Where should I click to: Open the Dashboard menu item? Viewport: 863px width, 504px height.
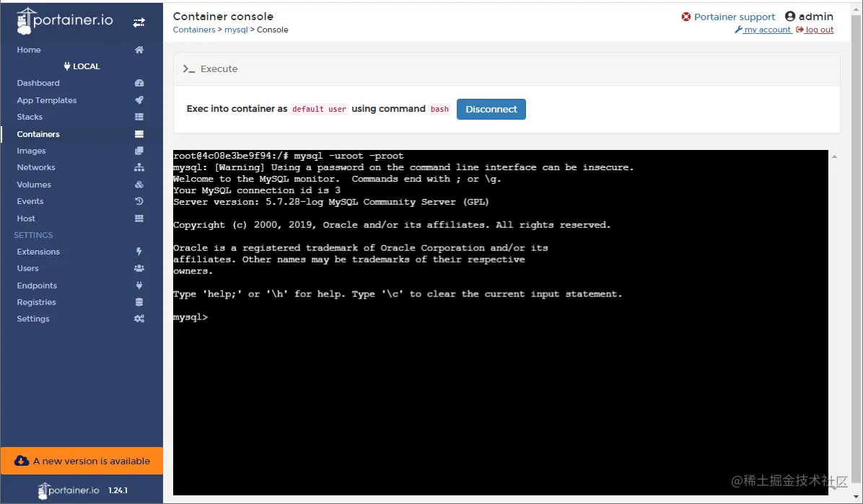pyautogui.click(x=38, y=83)
